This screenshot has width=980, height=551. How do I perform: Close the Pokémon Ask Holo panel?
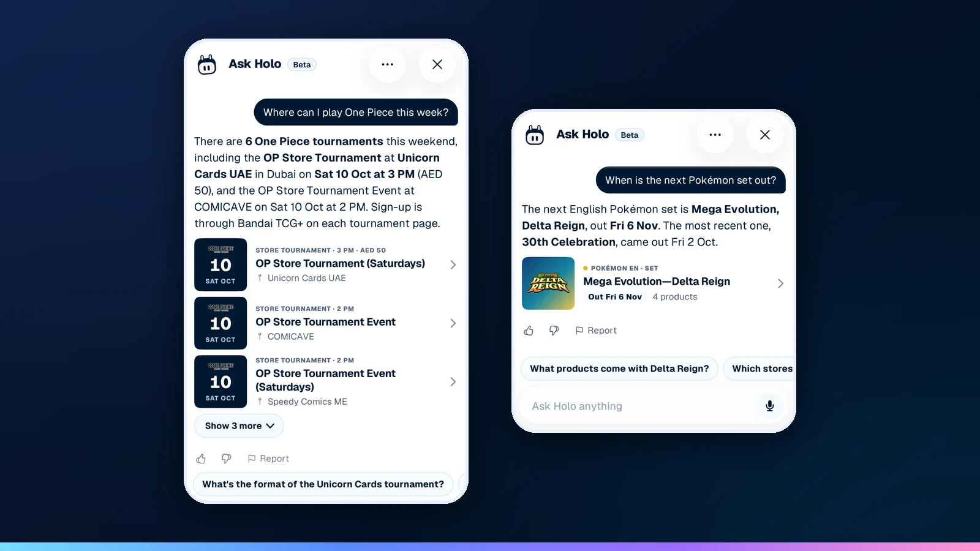coord(765,135)
